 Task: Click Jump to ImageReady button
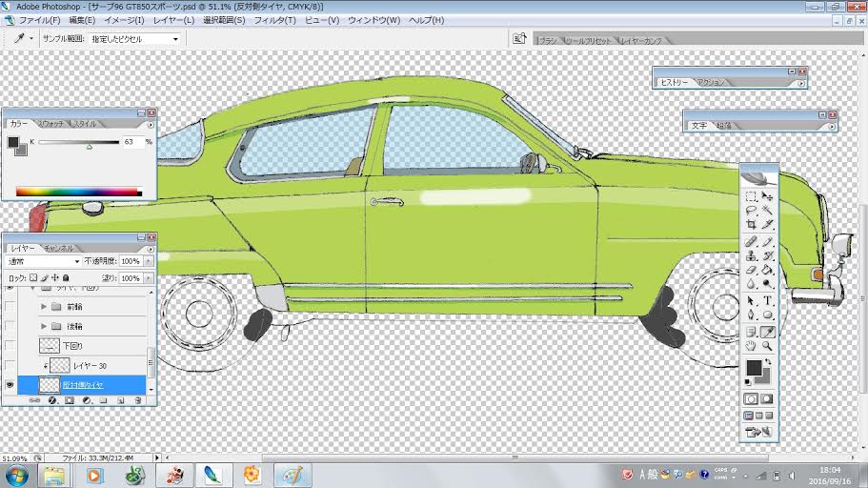point(758,432)
